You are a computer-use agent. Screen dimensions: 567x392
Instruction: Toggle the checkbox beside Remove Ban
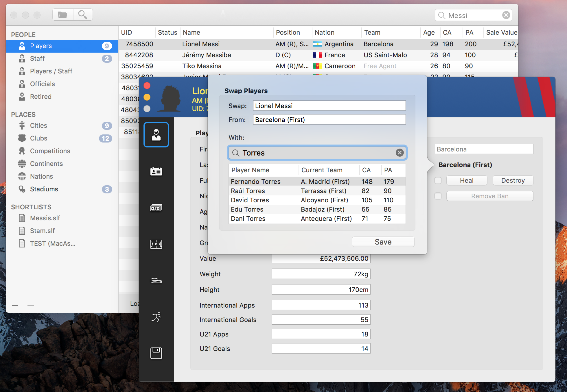click(x=438, y=196)
